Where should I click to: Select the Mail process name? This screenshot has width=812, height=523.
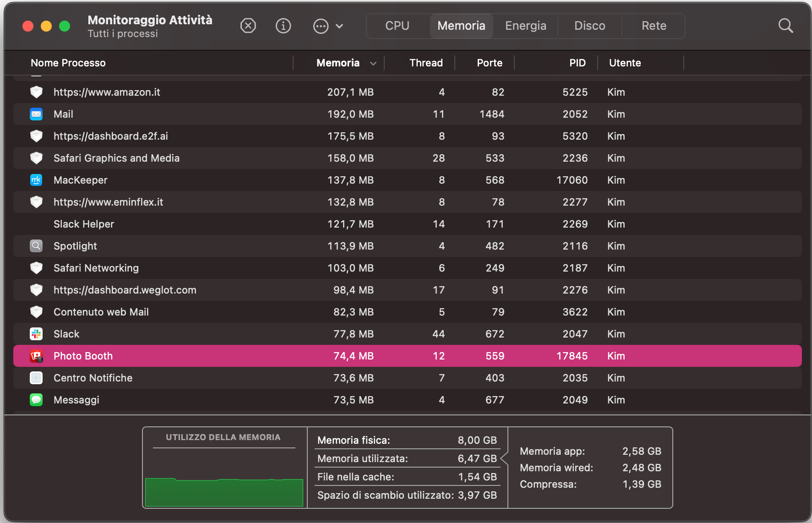tap(63, 114)
